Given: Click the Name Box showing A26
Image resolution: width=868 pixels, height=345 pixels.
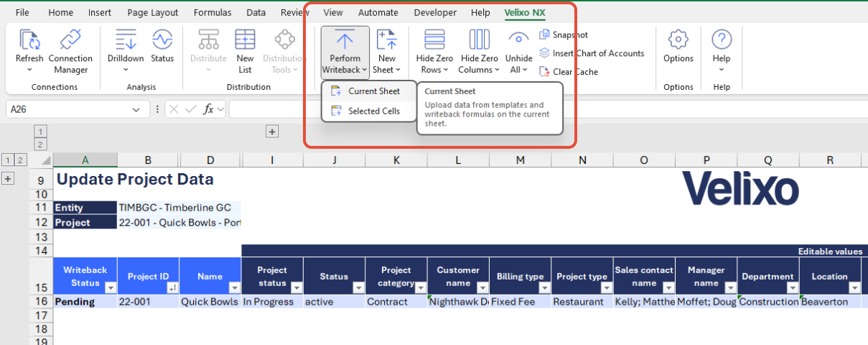Looking at the screenshot, I should point(68,110).
